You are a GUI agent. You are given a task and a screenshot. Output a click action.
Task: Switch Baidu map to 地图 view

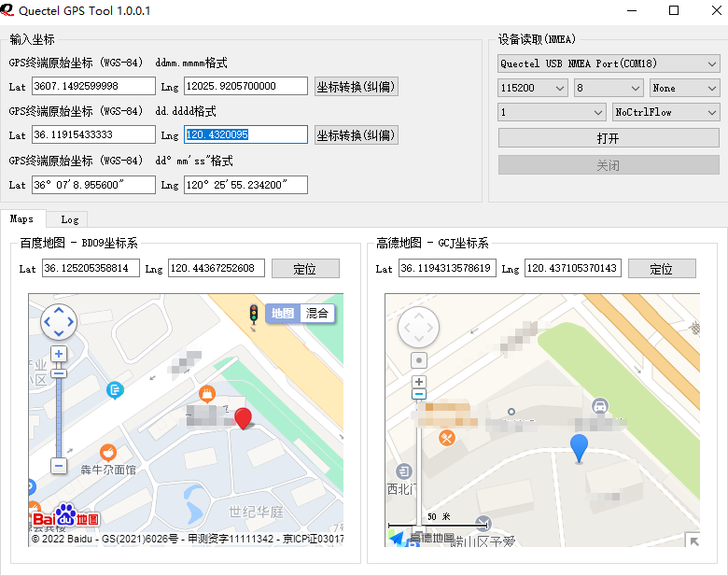pos(283,313)
